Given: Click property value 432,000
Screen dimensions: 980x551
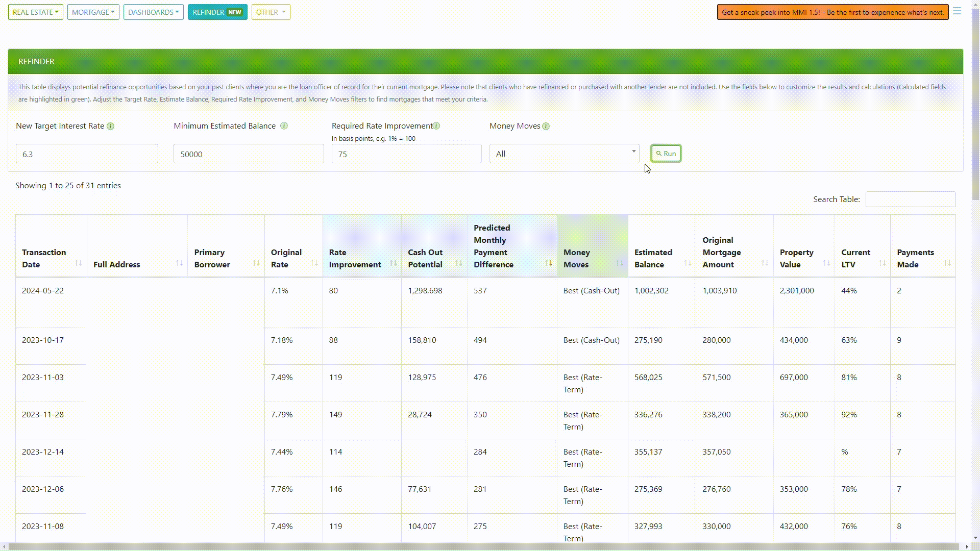Looking at the screenshot, I should (x=794, y=527).
